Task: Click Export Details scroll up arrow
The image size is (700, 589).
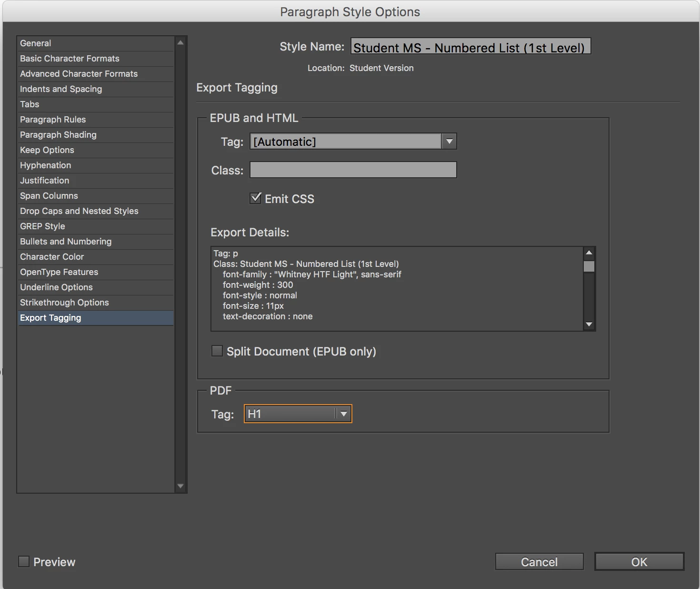Action: (x=589, y=253)
